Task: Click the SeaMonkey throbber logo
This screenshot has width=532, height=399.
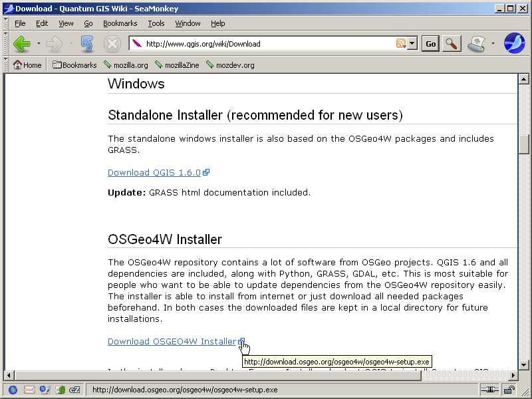Action: click(514, 43)
